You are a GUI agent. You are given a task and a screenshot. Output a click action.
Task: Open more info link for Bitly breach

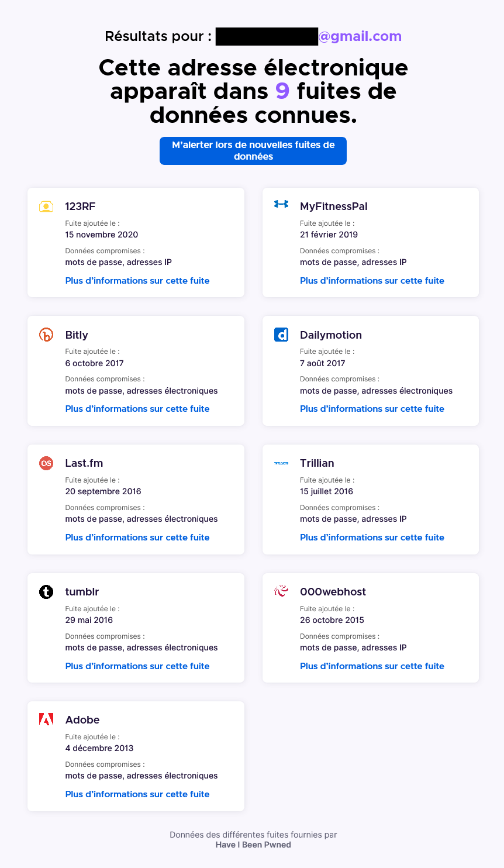point(137,409)
